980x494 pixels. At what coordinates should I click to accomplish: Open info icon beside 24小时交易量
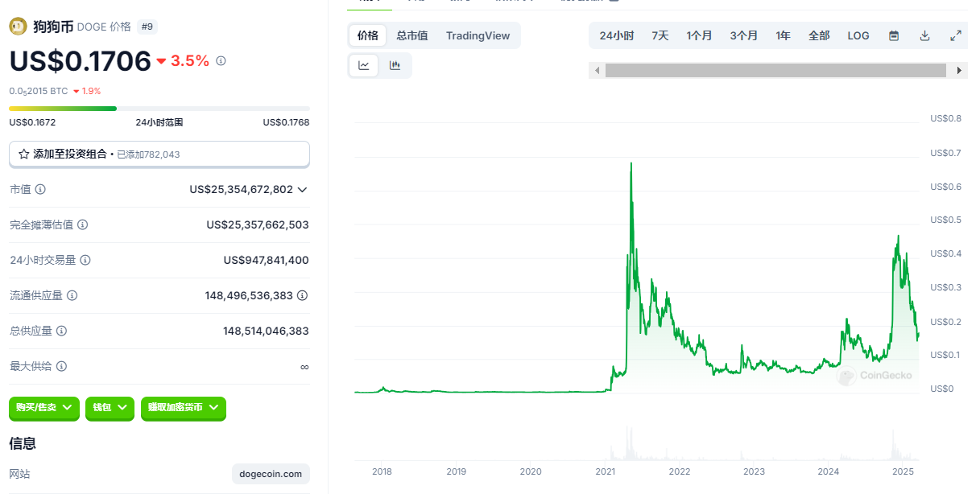(85, 260)
